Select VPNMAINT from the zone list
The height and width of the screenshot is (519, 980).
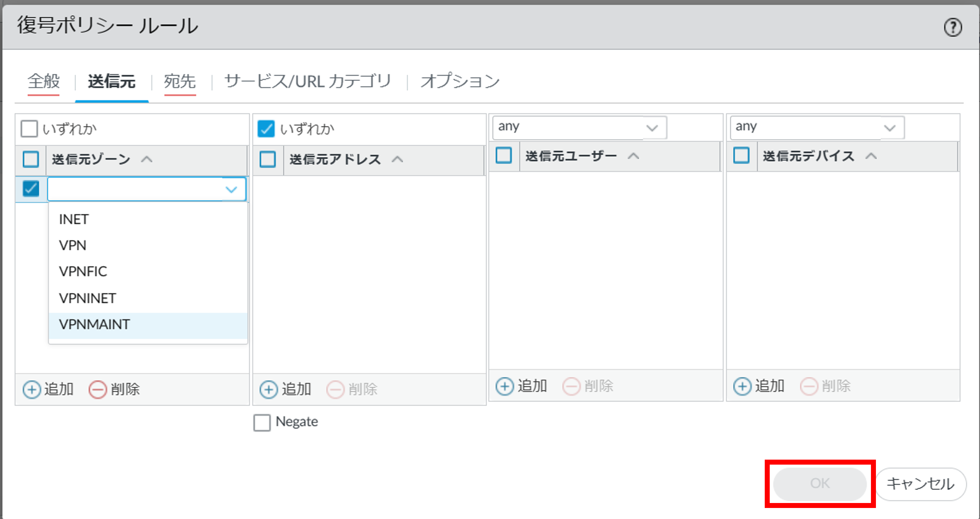(95, 325)
